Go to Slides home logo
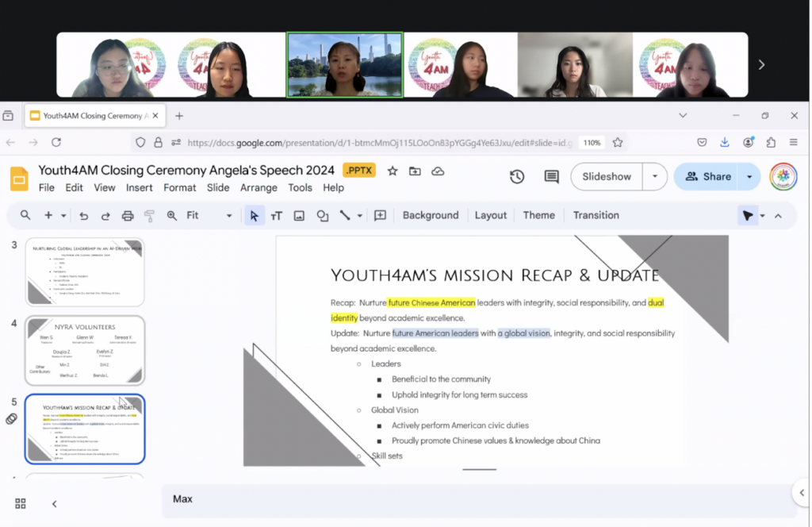This screenshot has height=527, width=812. [x=19, y=179]
